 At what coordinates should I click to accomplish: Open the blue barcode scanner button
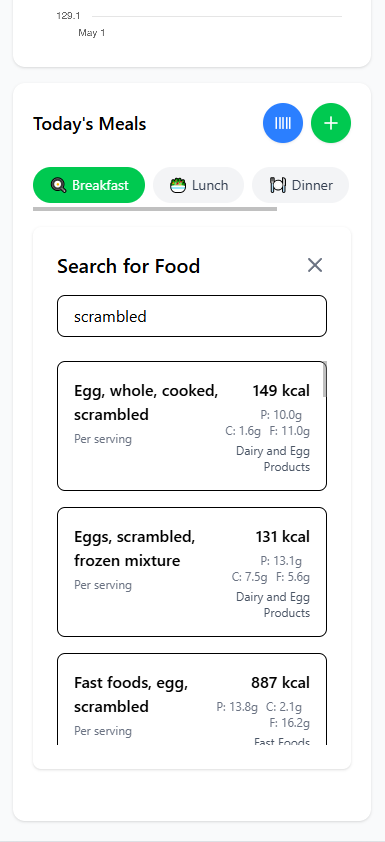point(283,123)
